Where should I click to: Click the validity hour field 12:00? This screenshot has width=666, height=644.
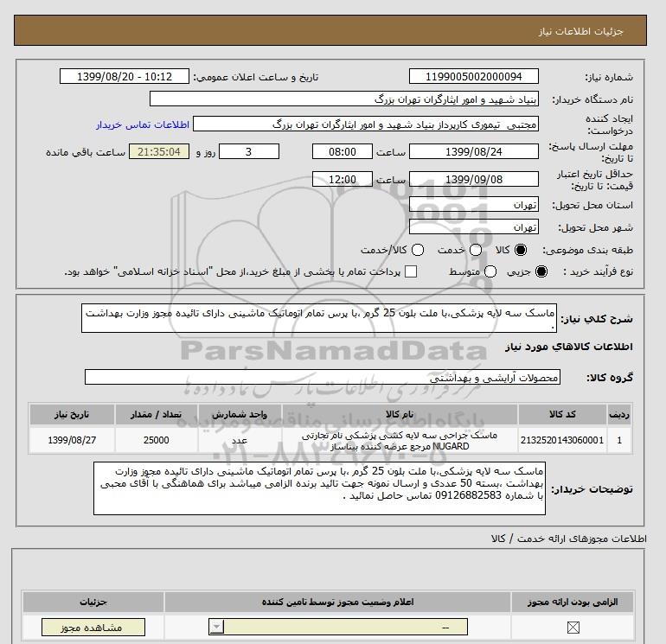343,179
